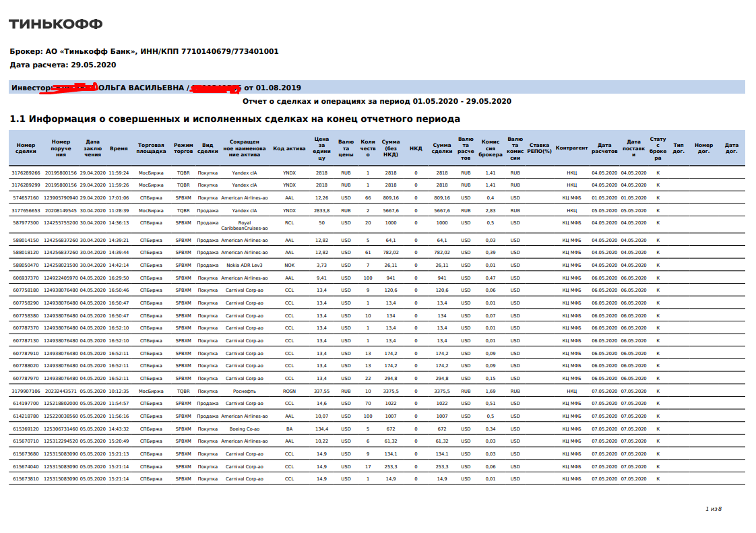
Task: Click the 'Вид сделки' column header
Action: [x=208, y=148]
